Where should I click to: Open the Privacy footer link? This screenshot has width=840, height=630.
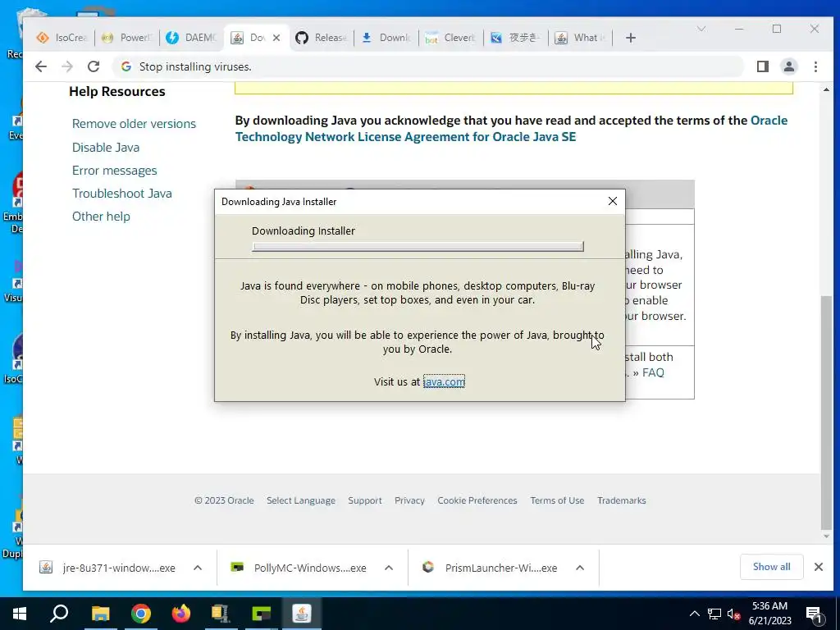409,500
